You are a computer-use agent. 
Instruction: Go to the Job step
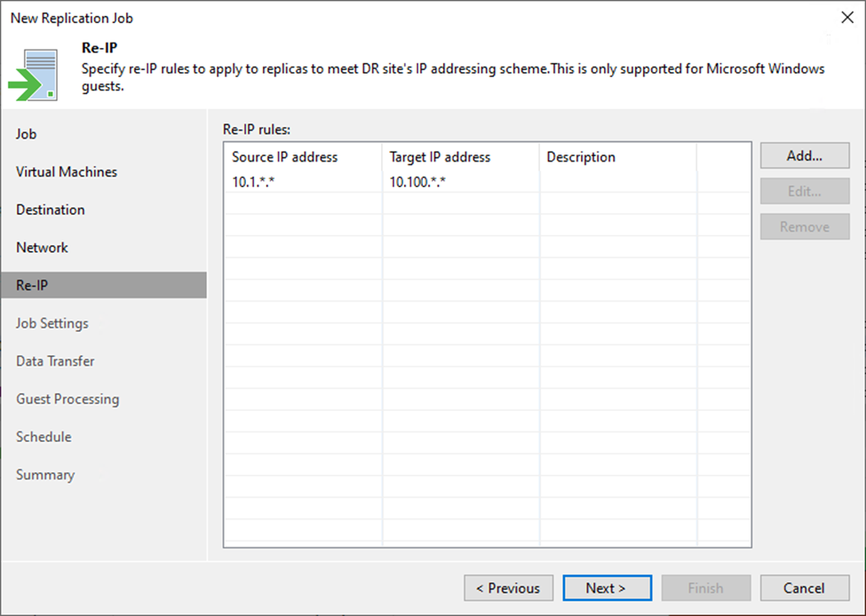pyautogui.click(x=27, y=134)
